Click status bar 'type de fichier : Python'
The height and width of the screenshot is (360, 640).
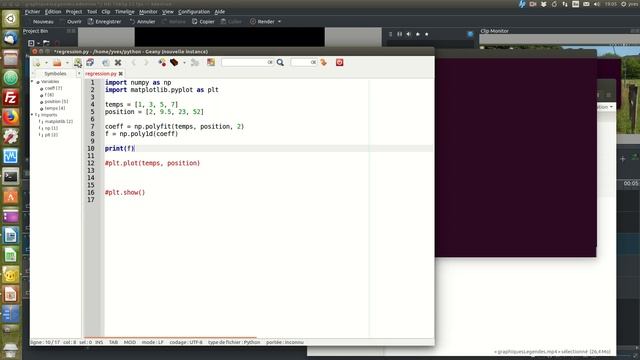(234, 342)
